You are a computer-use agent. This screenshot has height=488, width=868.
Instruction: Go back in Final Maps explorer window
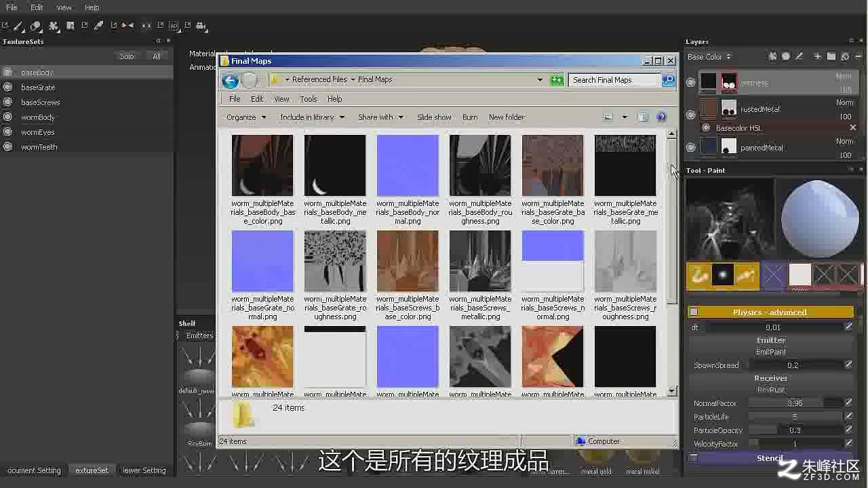coord(231,81)
